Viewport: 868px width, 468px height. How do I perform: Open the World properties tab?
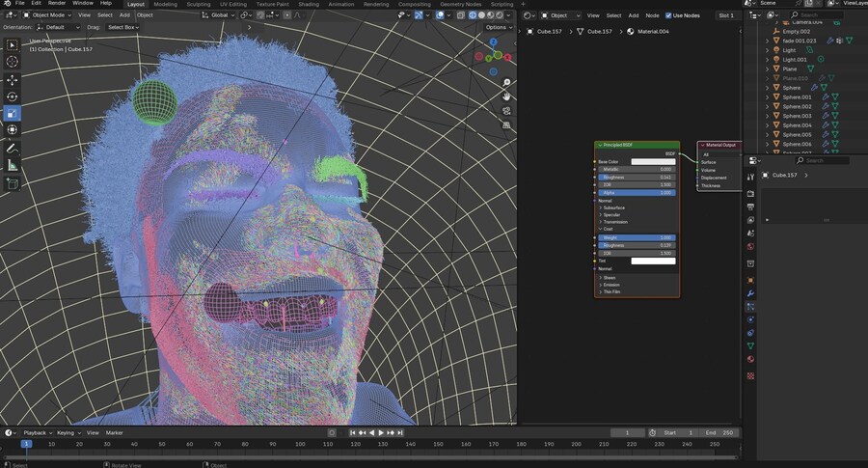(750, 246)
